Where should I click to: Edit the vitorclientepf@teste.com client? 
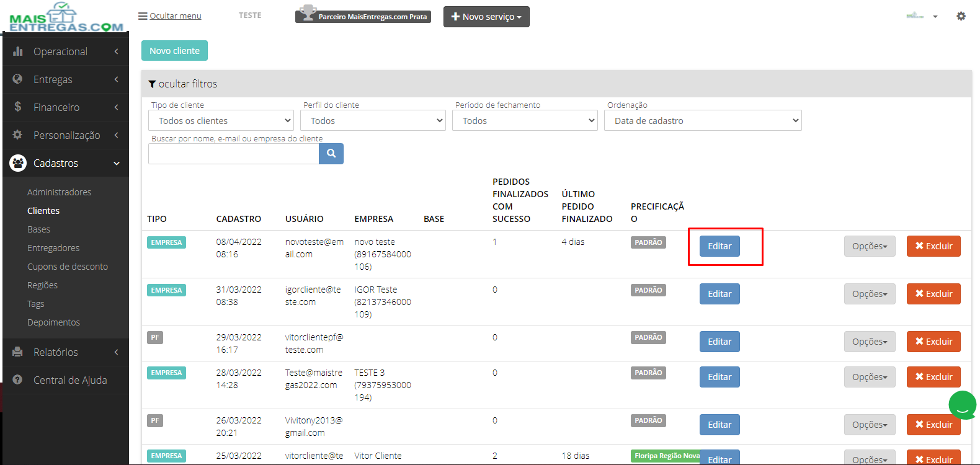(x=719, y=342)
